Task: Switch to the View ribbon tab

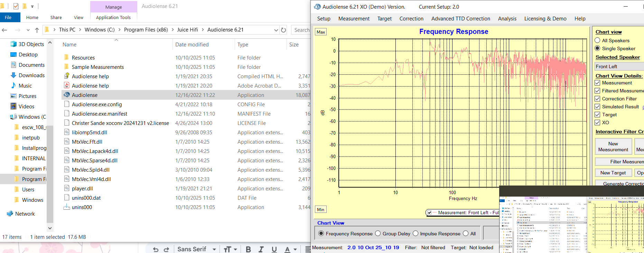Action: pos(78,17)
